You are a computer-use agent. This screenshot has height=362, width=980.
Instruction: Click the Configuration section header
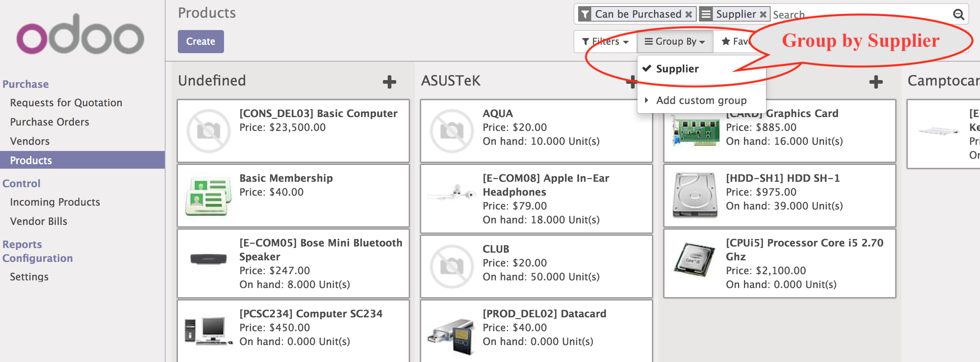tap(38, 258)
